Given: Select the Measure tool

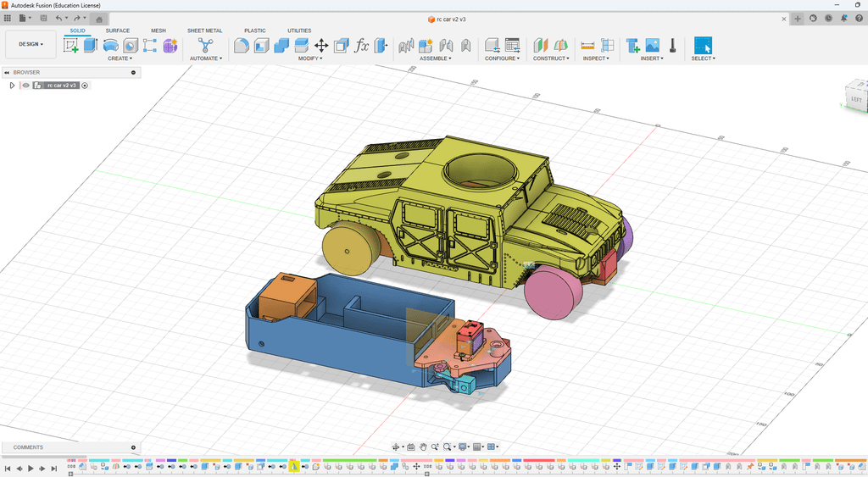Looking at the screenshot, I should click(x=587, y=46).
